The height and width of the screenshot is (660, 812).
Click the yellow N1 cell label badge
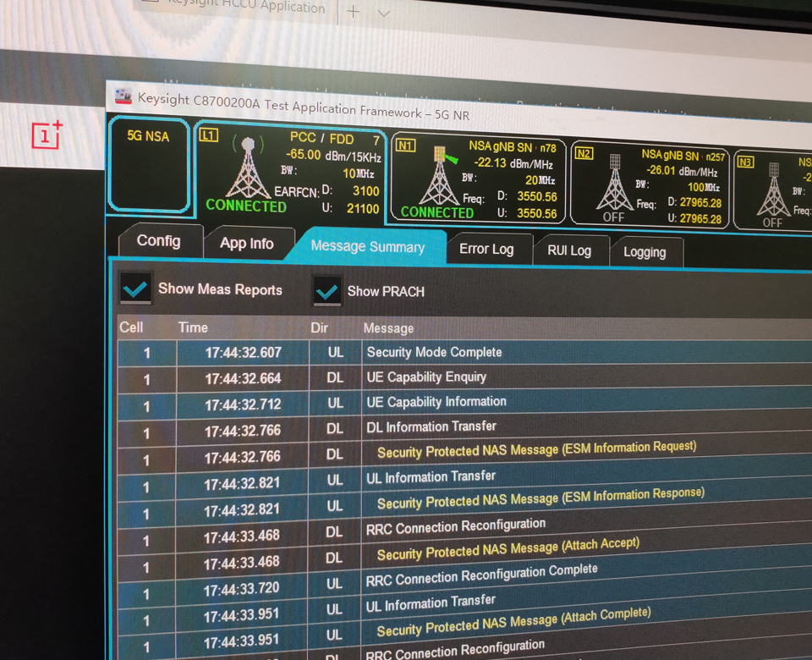(x=406, y=146)
